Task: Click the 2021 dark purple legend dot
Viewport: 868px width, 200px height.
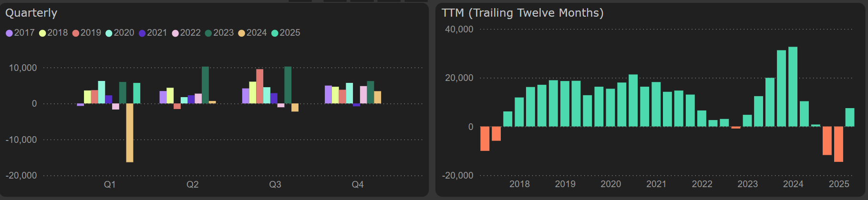Action: (x=142, y=33)
